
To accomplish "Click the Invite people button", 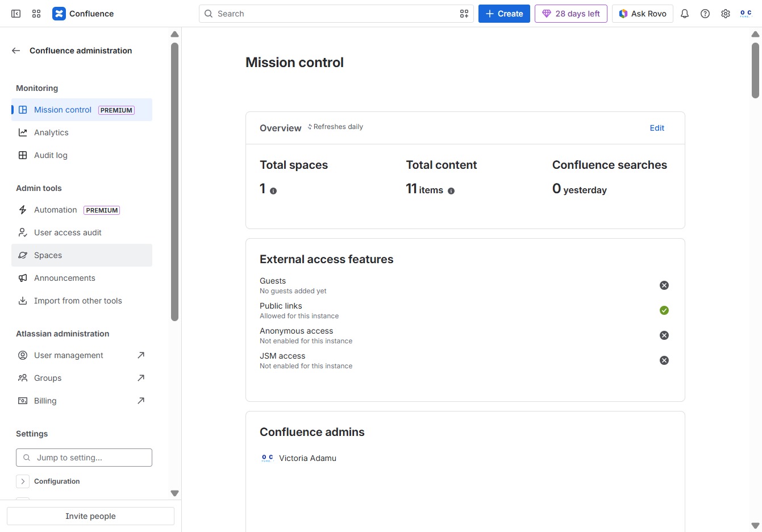I will point(90,516).
